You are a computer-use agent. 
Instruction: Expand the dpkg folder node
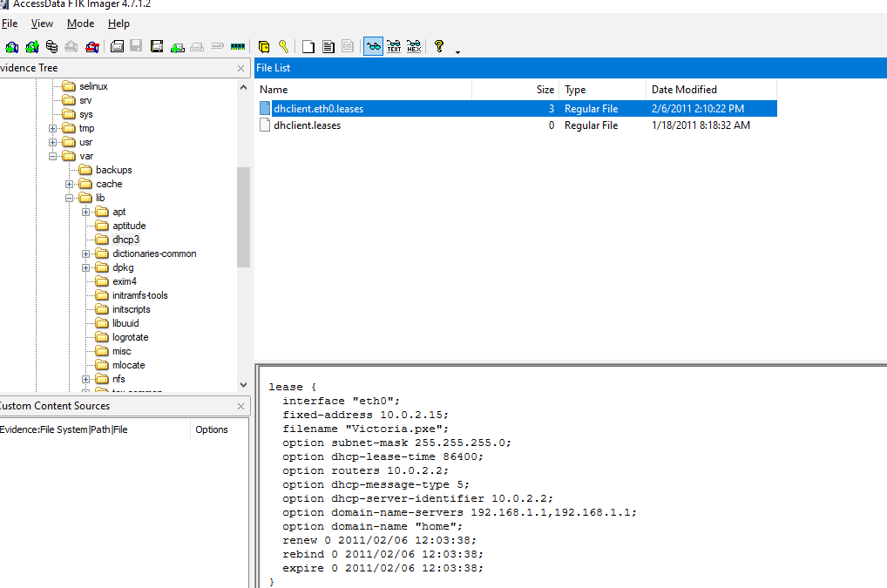coord(86,267)
